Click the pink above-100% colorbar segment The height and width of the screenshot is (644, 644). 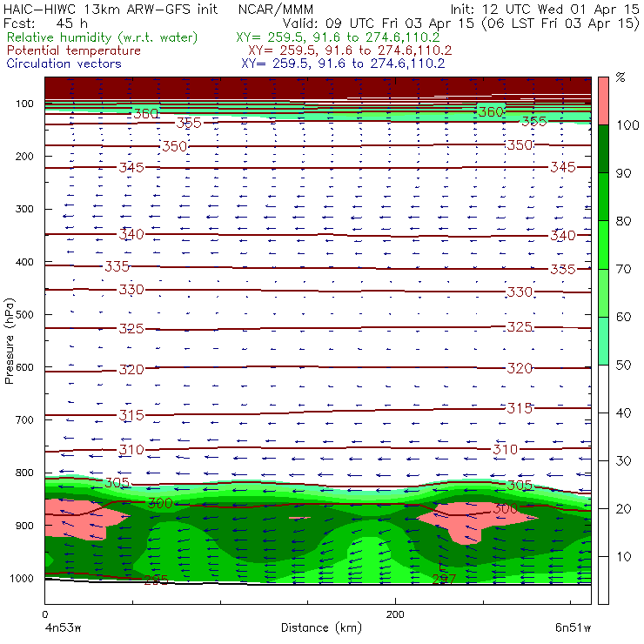tap(603, 101)
